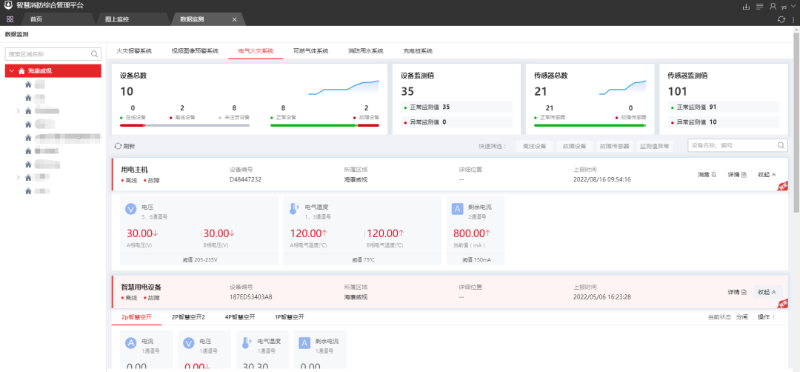Select the 海康威视 root house icon
This screenshot has height=372, width=800.
click(x=21, y=71)
